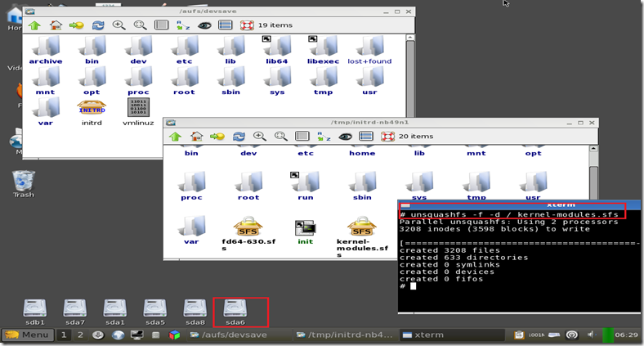Click the /tmp/initrd-nb49n1 window menu icon
Viewport: 644px width, 346px height.
(171, 123)
